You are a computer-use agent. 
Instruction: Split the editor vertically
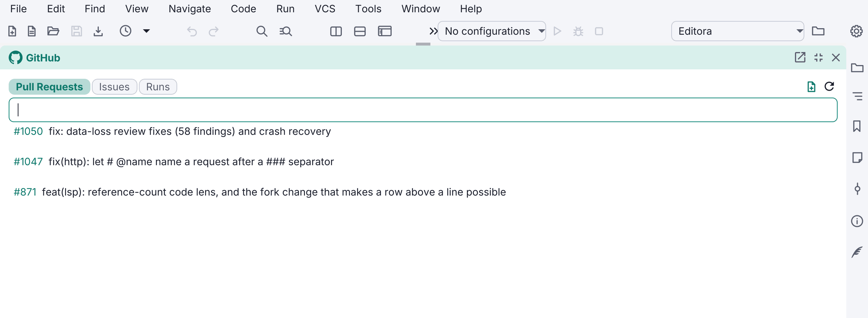[x=336, y=31]
